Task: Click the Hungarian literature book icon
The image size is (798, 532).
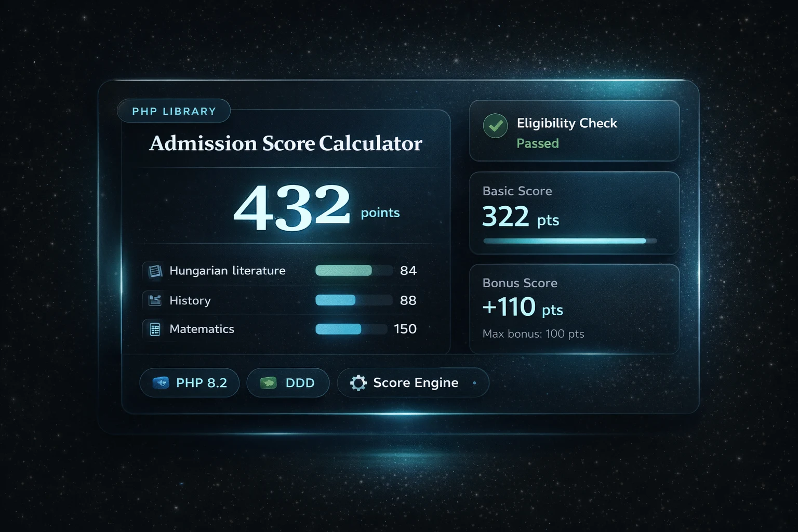Action: tap(155, 271)
